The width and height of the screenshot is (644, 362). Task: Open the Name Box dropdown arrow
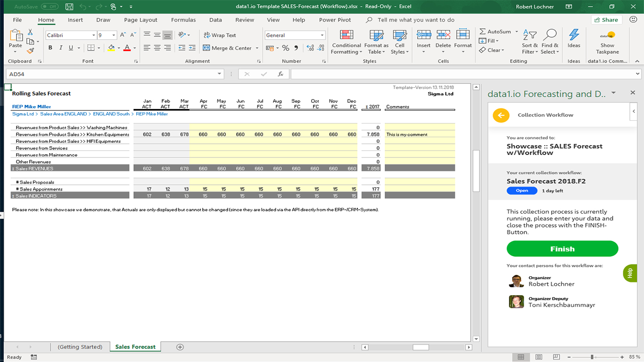tap(219, 74)
